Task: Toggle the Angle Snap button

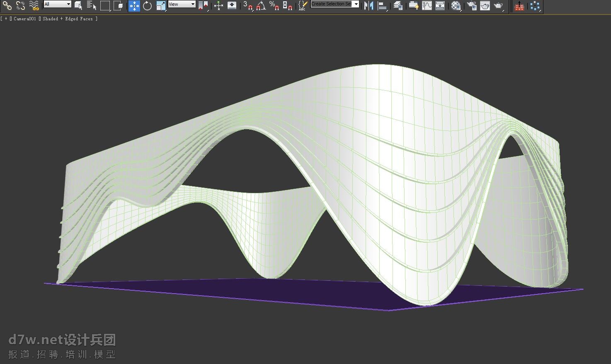Action: point(261,5)
